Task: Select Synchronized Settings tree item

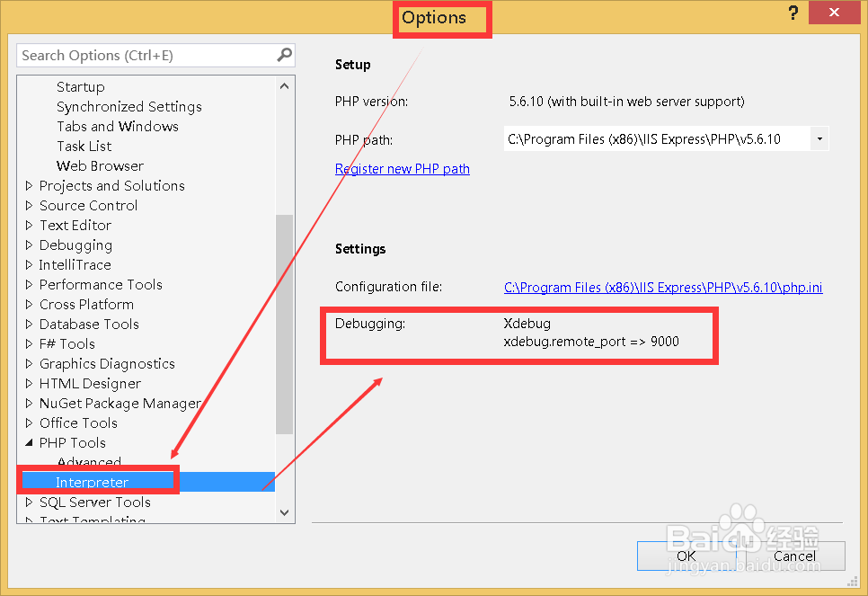Action: [x=129, y=106]
